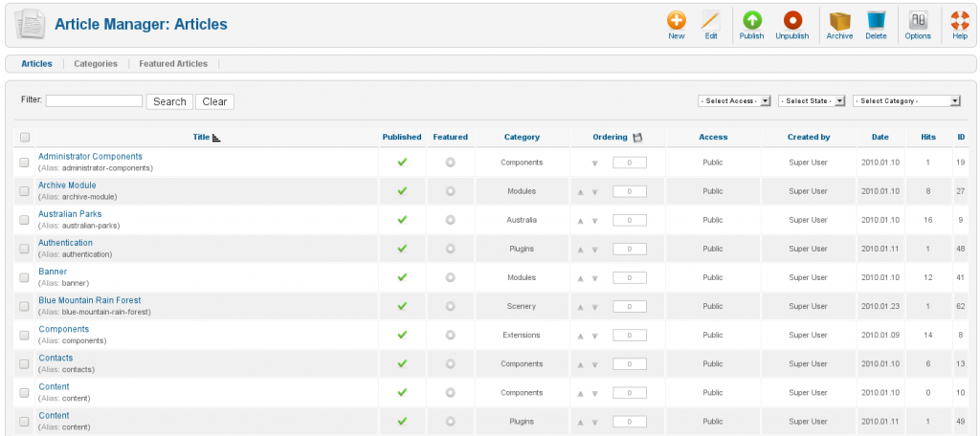
Task: Toggle published checkmark for Australian Parks
Action: [402, 219]
